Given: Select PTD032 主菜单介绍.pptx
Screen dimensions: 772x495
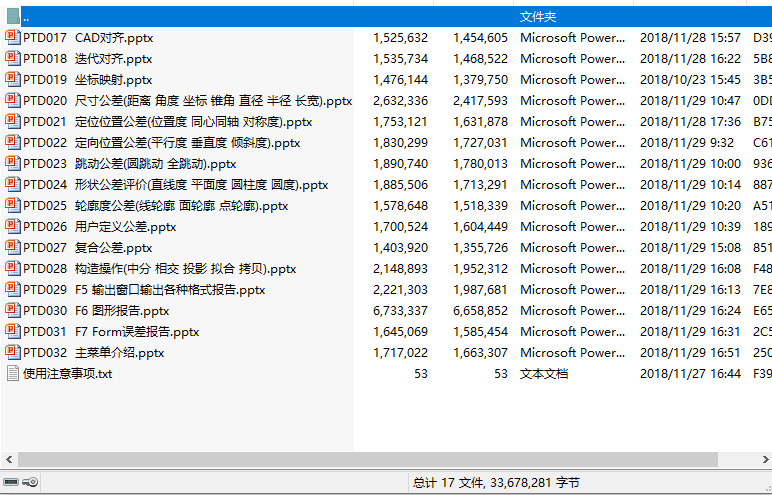Looking at the screenshot, I should point(94,352).
